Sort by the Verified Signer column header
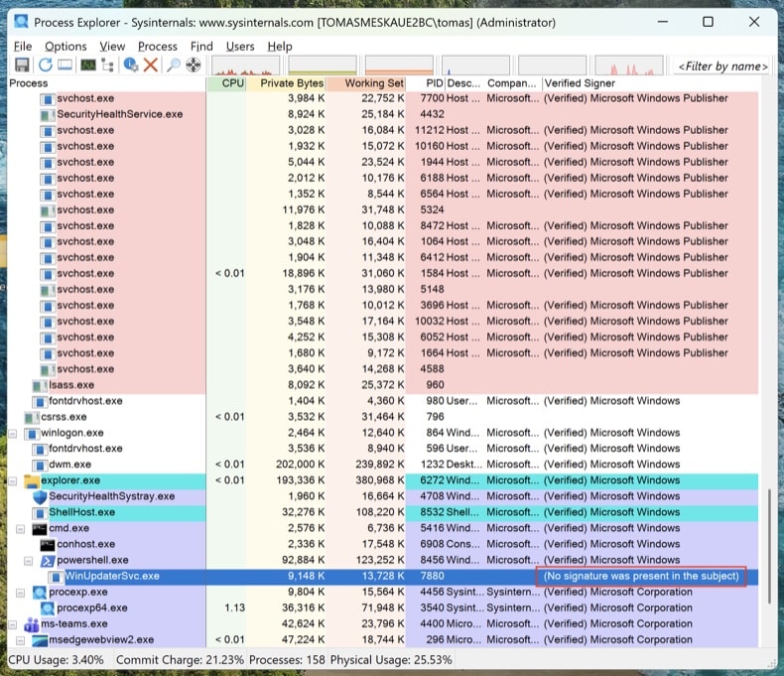Image resolution: width=784 pixels, height=676 pixels. tap(650, 83)
